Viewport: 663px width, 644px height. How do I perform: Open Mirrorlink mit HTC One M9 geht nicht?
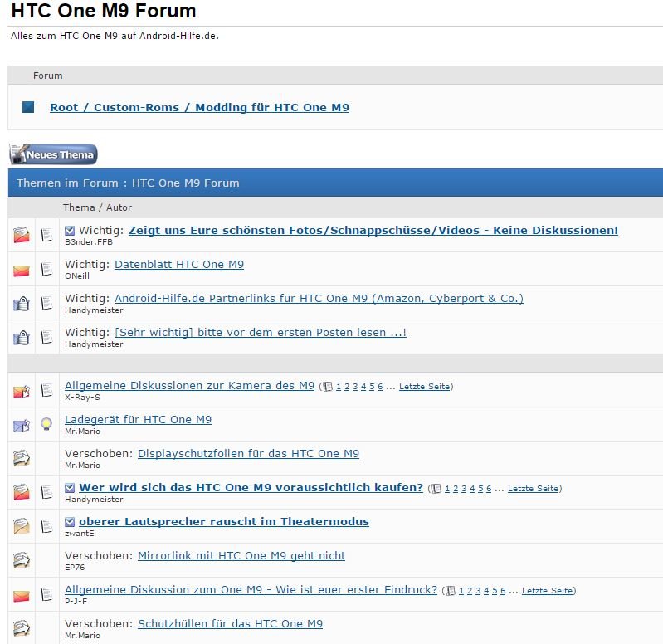241,556
